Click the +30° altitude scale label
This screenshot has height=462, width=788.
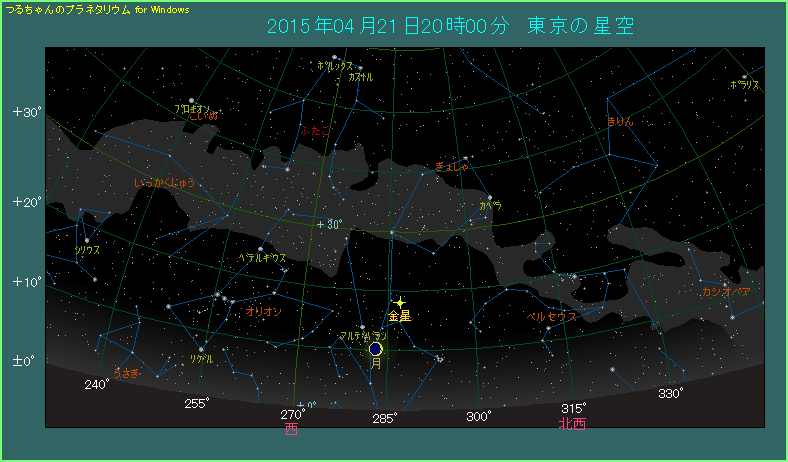pos(26,112)
